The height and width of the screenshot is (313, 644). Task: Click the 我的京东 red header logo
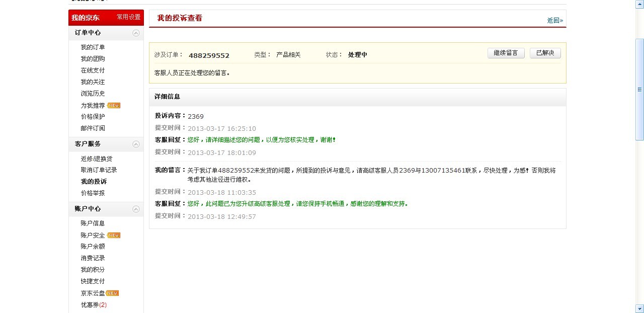[85, 17]
